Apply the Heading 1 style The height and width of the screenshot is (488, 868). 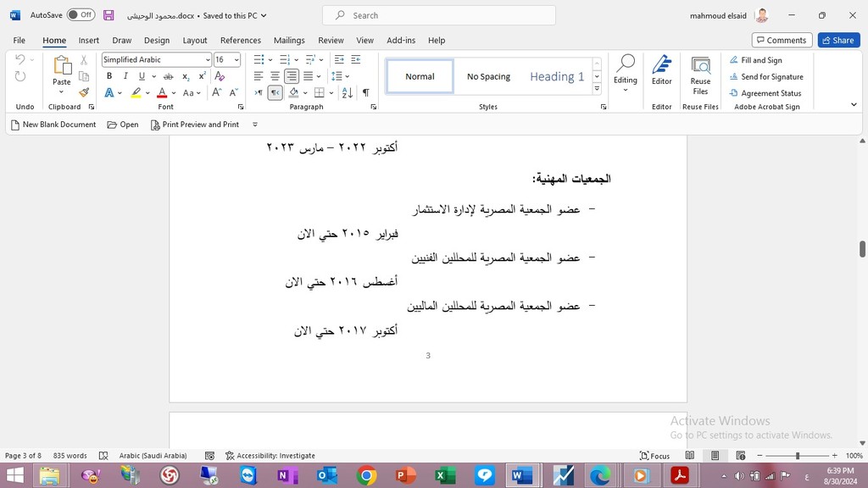(x=557, y=76)
